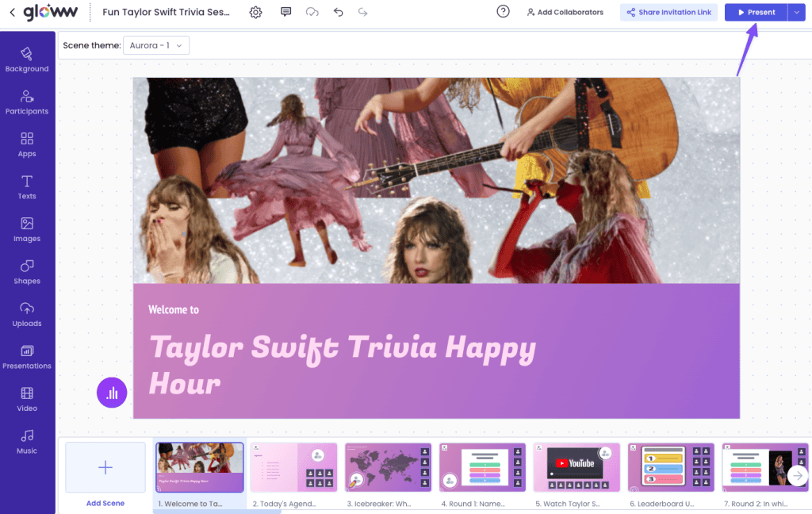Open the Presentations panel

click(27, 357)
